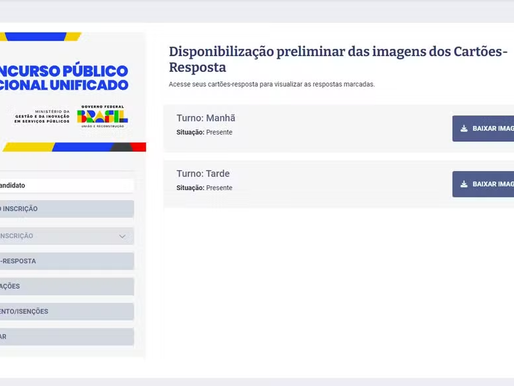Click 'Situação: Presente' under Tarde
514x386 pixels.
(204, 188)
